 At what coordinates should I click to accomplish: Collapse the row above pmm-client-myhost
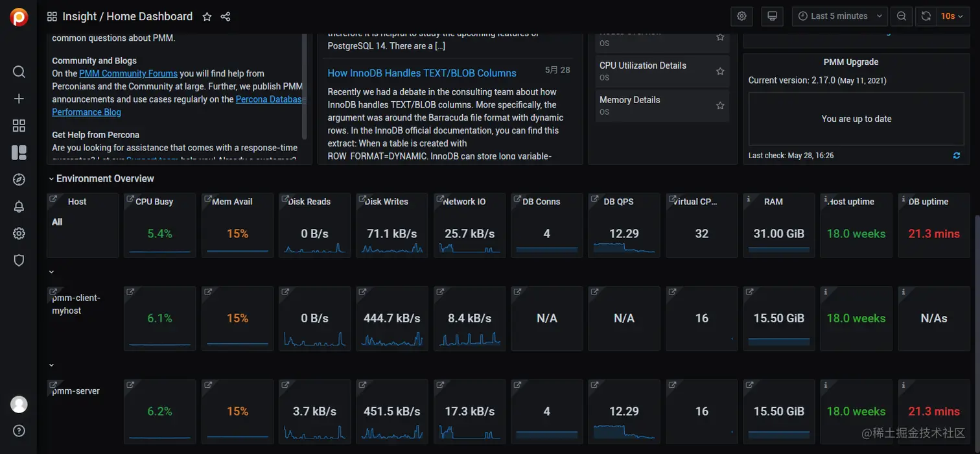pyautogui.click(x=51, y=272)
